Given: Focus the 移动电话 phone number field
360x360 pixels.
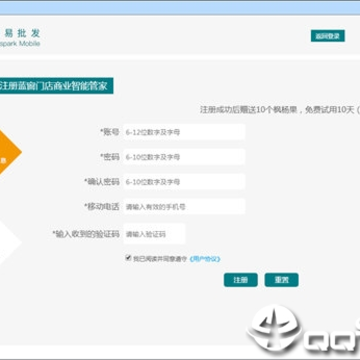Looking at the screenshot, I should [x=184, y=207].
